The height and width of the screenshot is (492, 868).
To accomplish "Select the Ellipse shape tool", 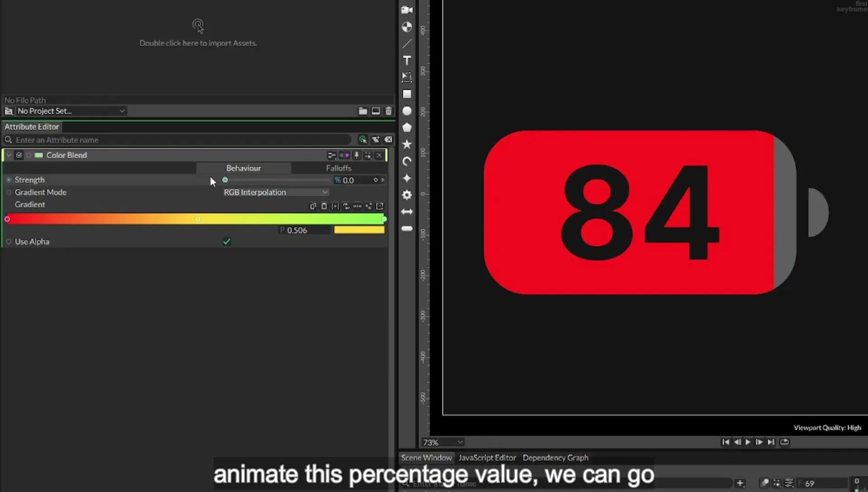I will (407, 111).
